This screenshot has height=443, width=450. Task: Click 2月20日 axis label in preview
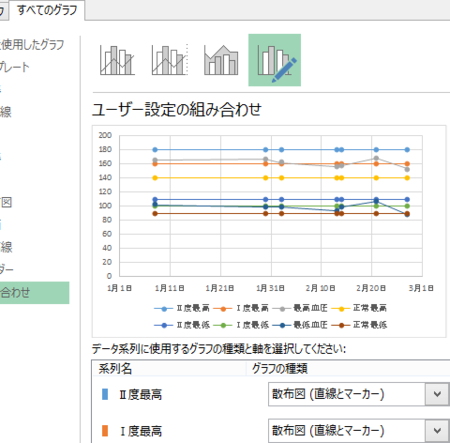pyautogui.click(x=371, y=288)
